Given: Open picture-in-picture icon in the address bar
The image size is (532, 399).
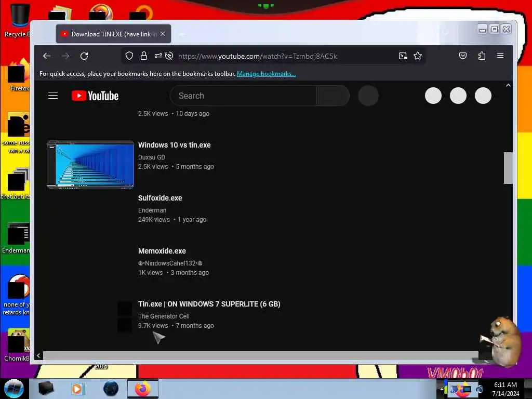Looking at the screenshot, I should pos(403,56).
